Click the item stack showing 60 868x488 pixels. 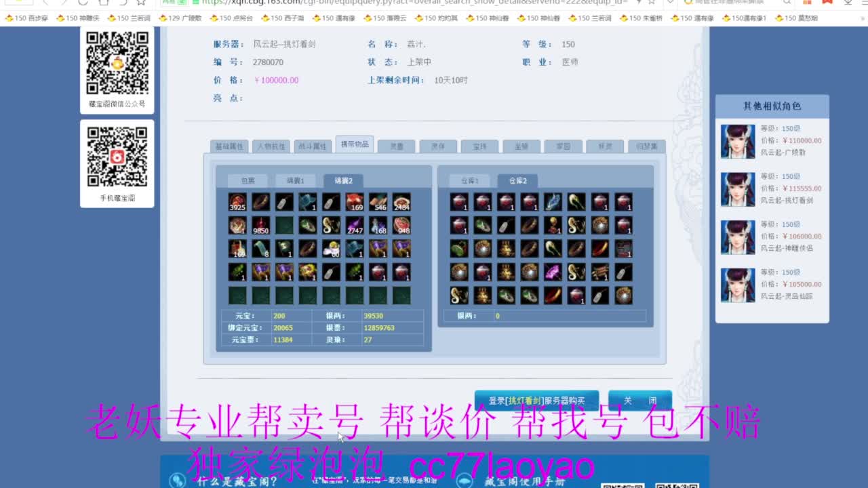[x=332, y=249]
